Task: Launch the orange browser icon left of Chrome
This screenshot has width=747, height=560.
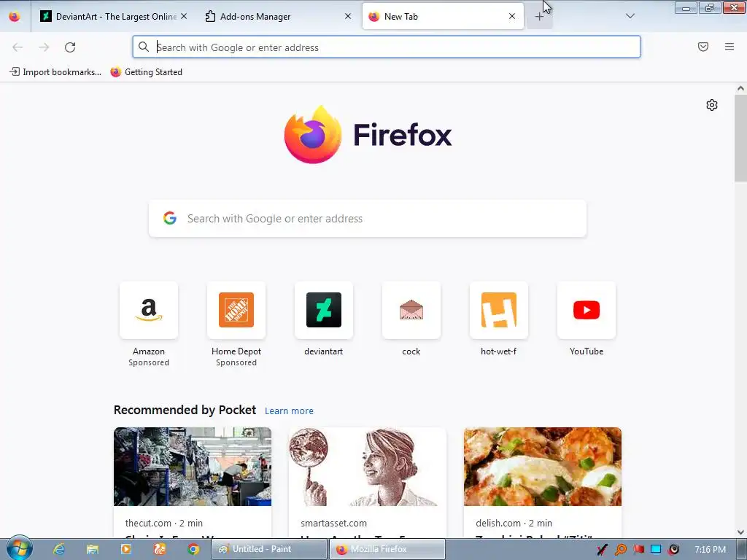Action: click(x=160, y=549)
